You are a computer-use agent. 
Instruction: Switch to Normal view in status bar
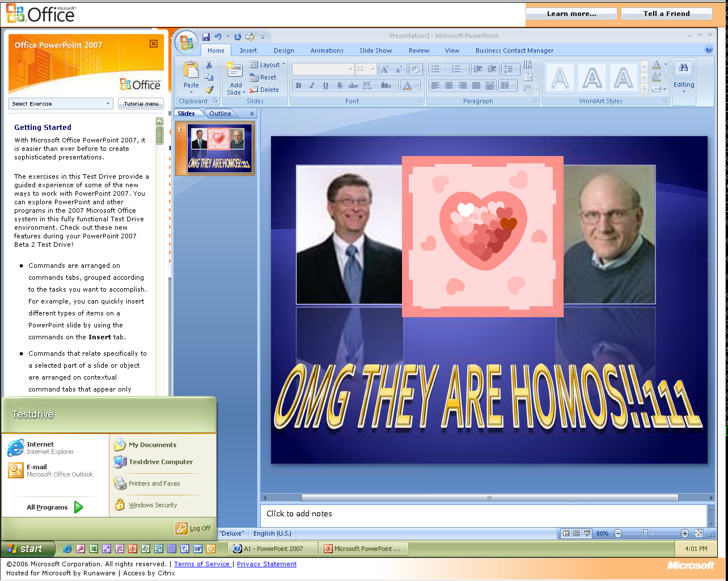coord(566,533)
